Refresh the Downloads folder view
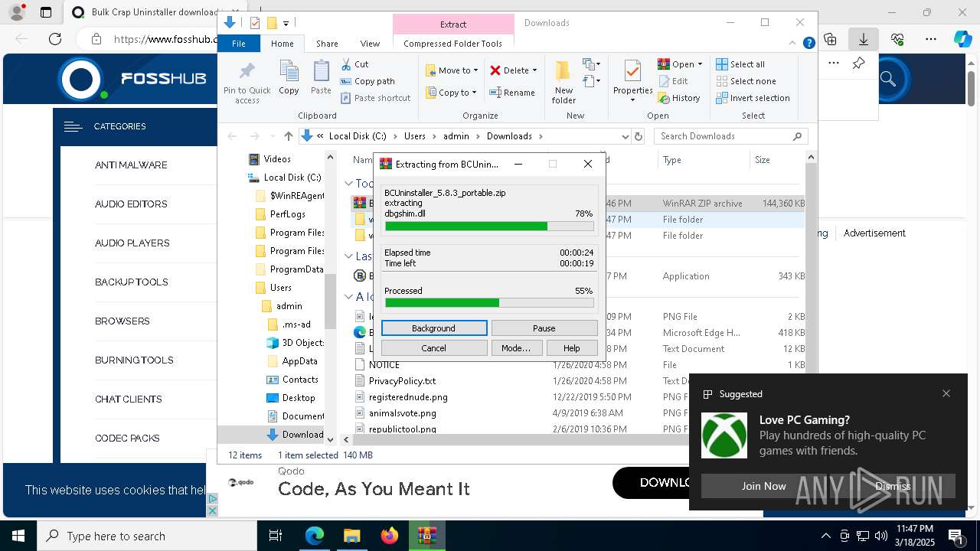 [x=639, y=136]
